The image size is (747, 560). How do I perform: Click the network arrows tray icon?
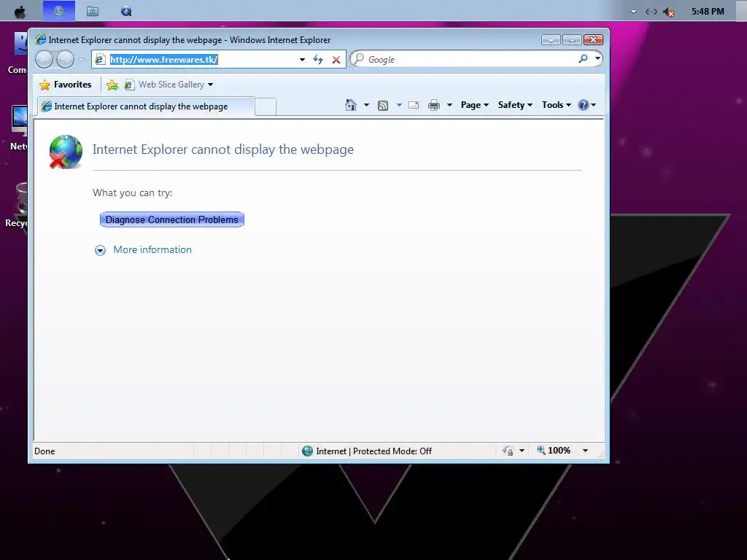651,12
